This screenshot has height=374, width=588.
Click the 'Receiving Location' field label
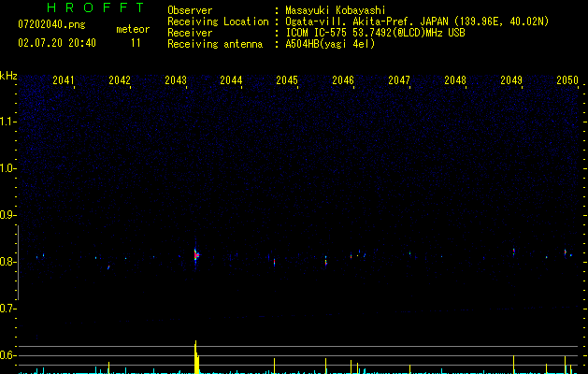coord(218,22)
